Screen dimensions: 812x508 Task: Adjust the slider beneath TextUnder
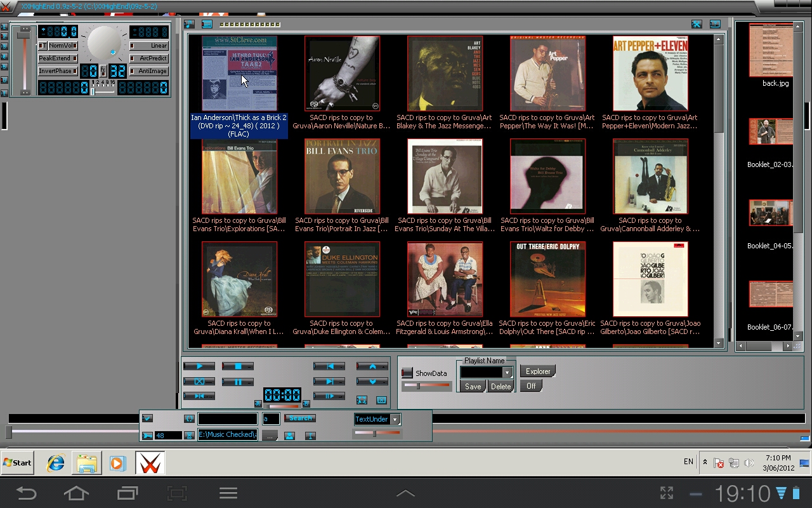click(x=377, y=434)
